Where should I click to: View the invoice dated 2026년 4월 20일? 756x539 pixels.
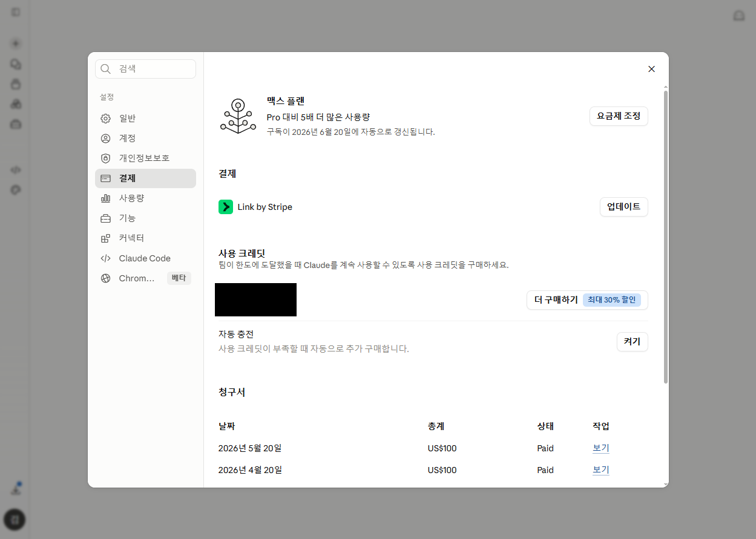(x=600, y=471)
